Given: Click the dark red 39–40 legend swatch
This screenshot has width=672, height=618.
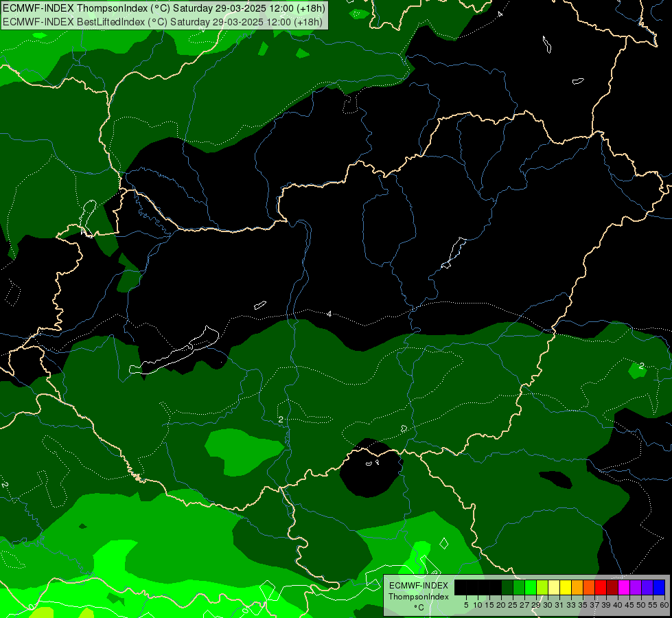Looking at the screenshot, I should (x=612, y=587).
